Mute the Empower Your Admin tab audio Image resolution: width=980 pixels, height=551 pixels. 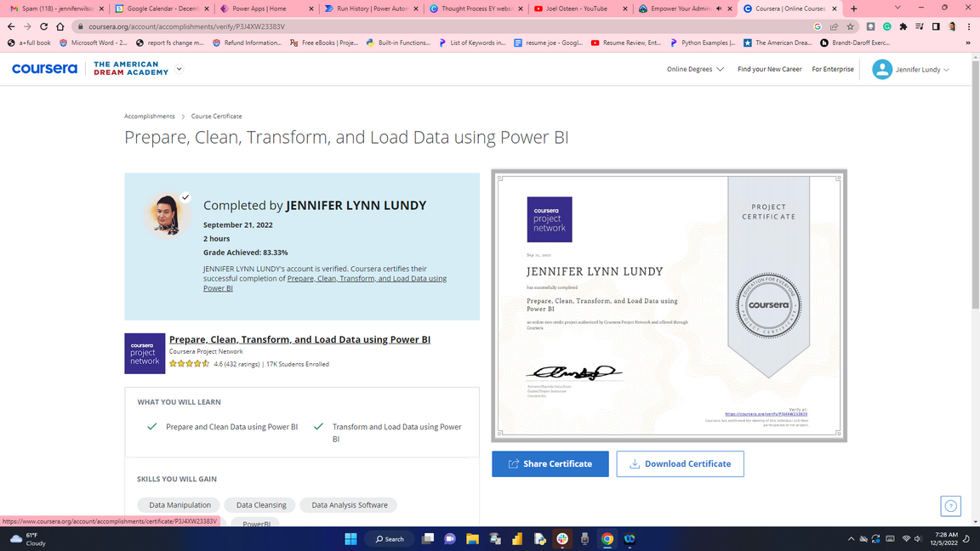click(719, 9)
